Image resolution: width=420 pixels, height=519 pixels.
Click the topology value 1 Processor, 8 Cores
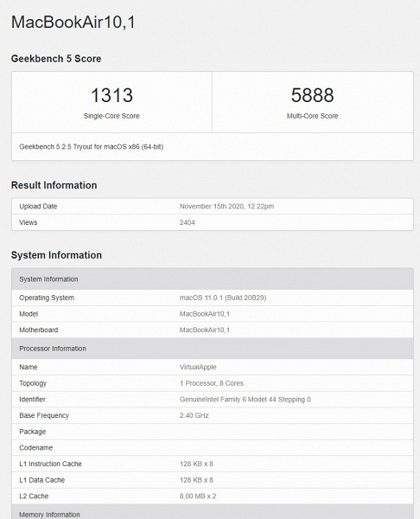pyautogui.click(x=212, y=383)
